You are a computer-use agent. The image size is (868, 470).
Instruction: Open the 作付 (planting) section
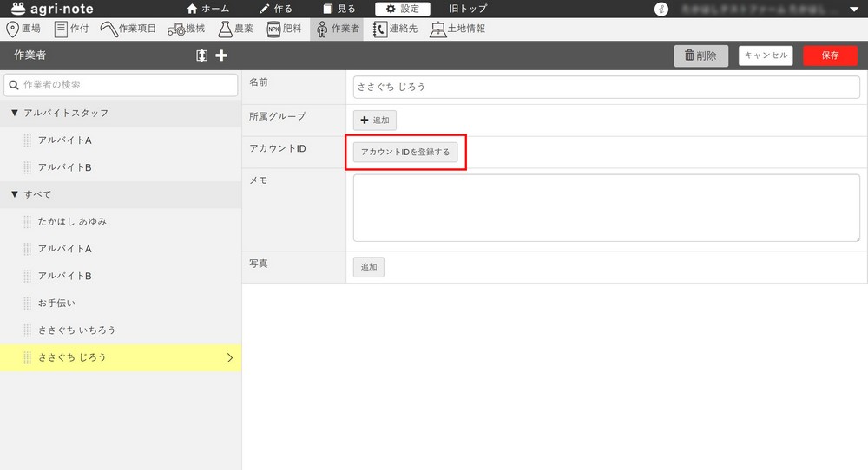pyautogui.click(x=75, y=29)
